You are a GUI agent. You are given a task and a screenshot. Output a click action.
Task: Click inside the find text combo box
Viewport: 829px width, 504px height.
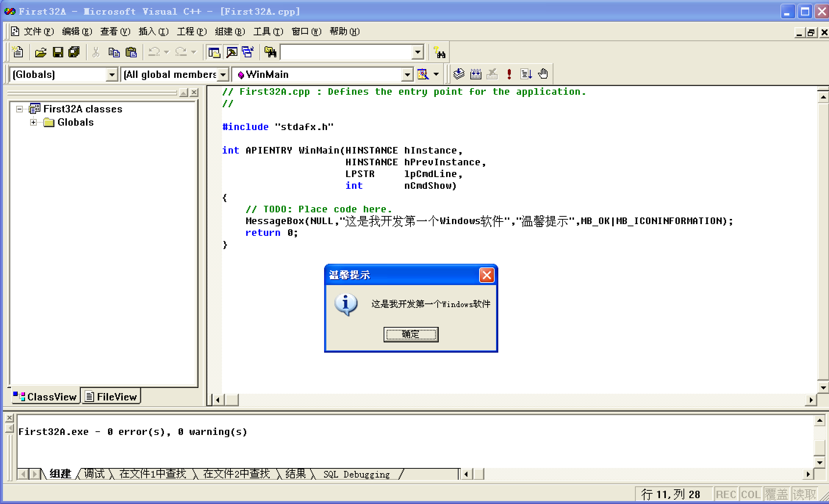(345, 52)
